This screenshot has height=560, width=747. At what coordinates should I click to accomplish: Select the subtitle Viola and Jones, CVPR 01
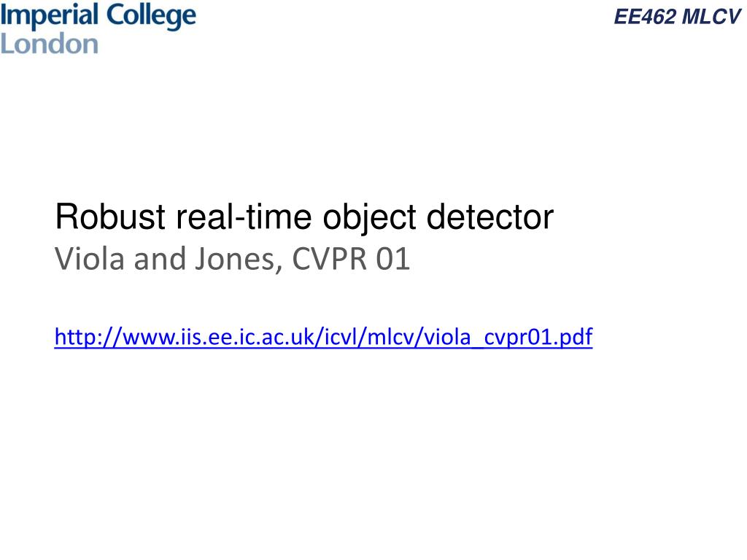click(233, 259)
